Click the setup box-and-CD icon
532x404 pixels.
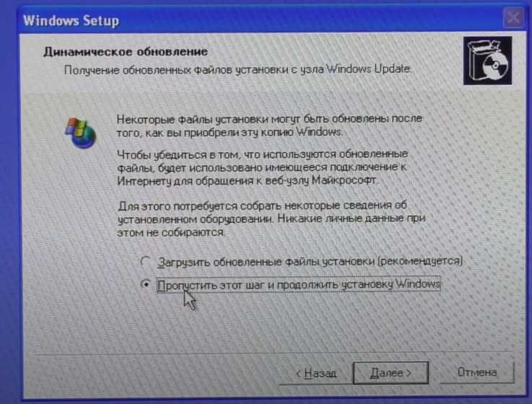tap(487, 61)
